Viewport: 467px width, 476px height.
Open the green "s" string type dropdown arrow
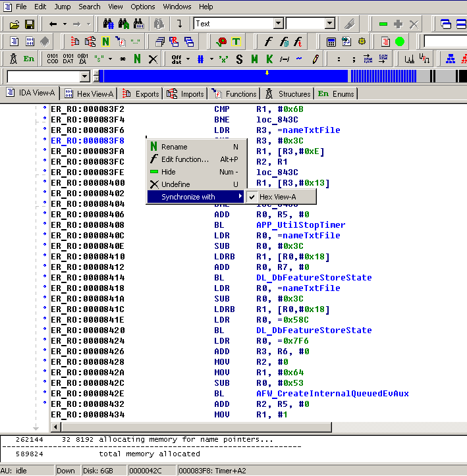pyautogui.click(x=110, y=59)
